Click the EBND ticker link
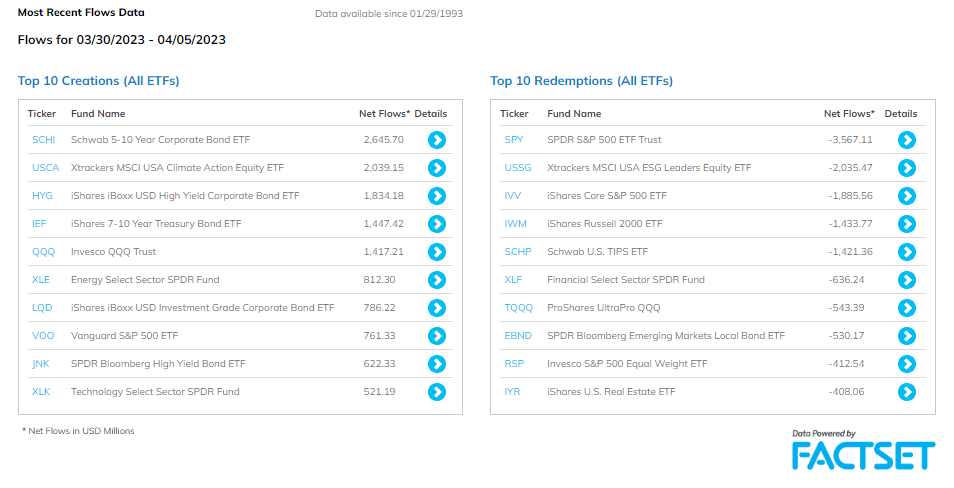This screenshot has height=488, width=954. coord(518,335)
